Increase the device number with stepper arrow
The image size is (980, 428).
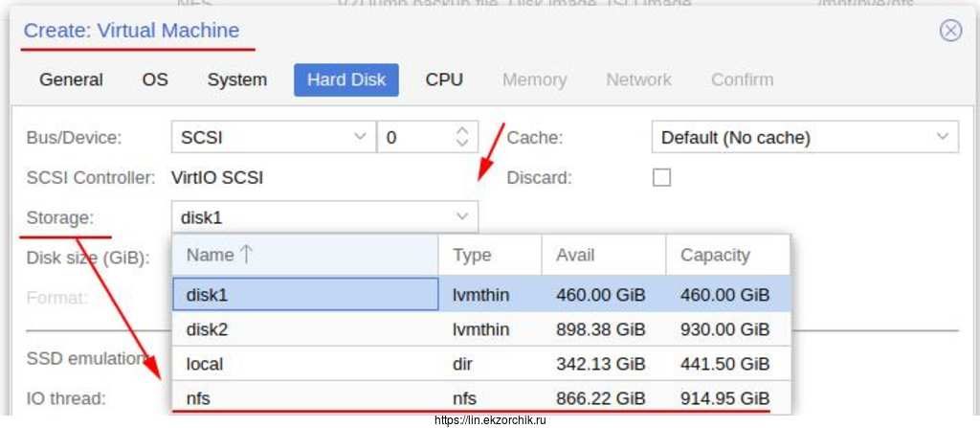(462, 131)
